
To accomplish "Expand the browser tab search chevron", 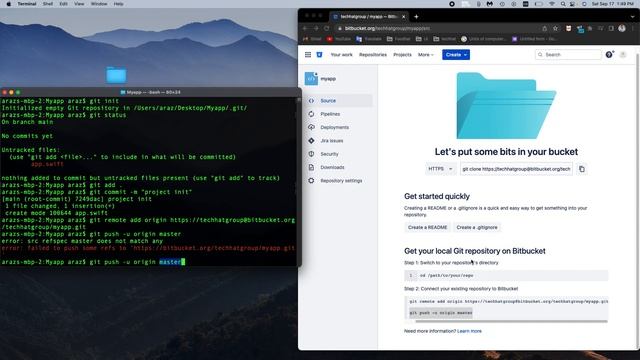I will [632, 17].
